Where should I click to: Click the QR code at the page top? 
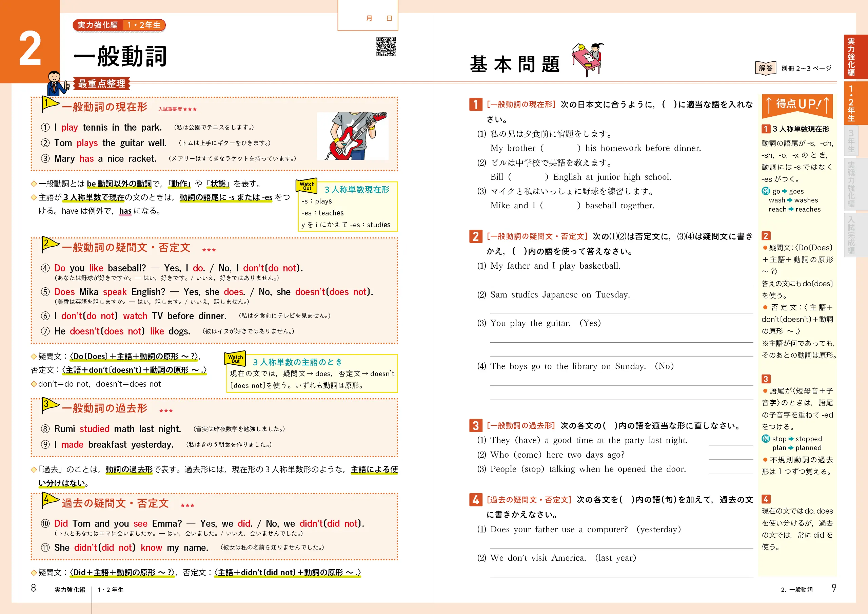386,46
